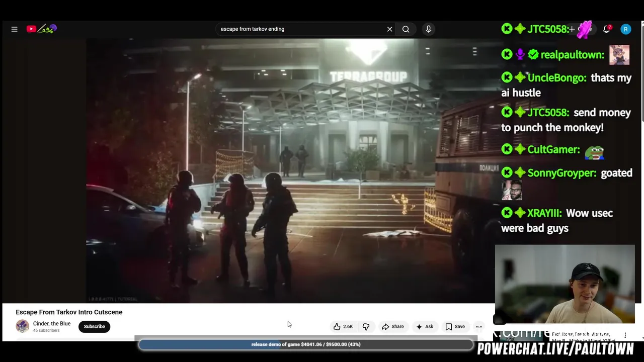Go to YouTube home via logo

click(42, 29)
